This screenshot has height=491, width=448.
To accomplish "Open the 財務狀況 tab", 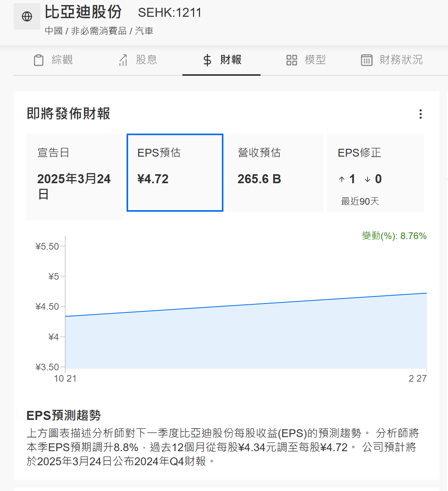I will 392,60.
